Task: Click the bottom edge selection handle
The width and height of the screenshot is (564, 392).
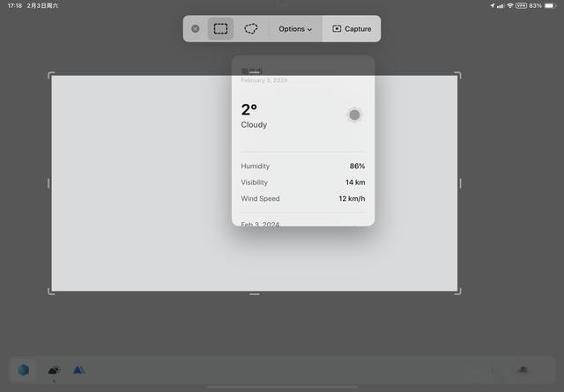Action: tap(255, 294)
